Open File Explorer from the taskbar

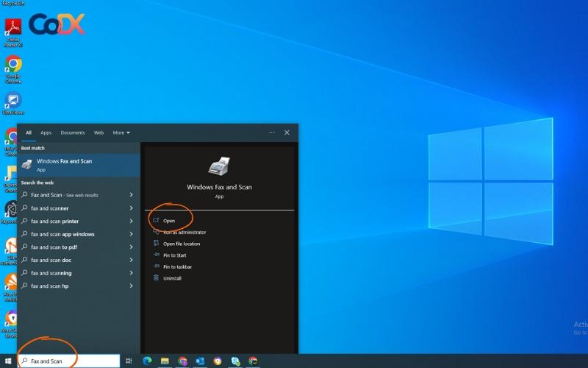point(165,361)
